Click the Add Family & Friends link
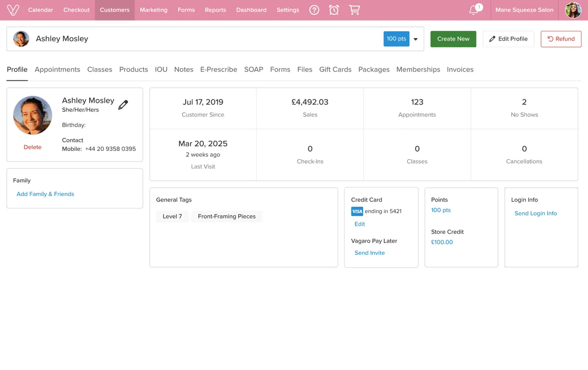The width and height of the screenshot is (588, 370). [x=46, y=194]
